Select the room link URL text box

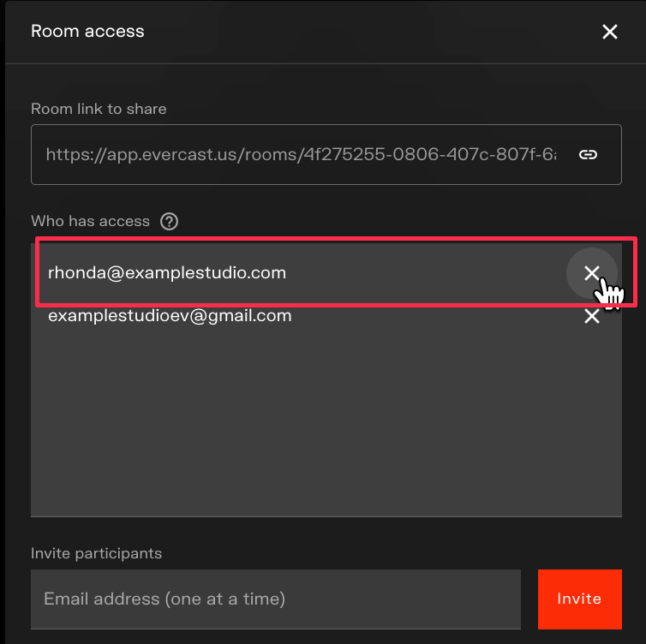[300, 154]
